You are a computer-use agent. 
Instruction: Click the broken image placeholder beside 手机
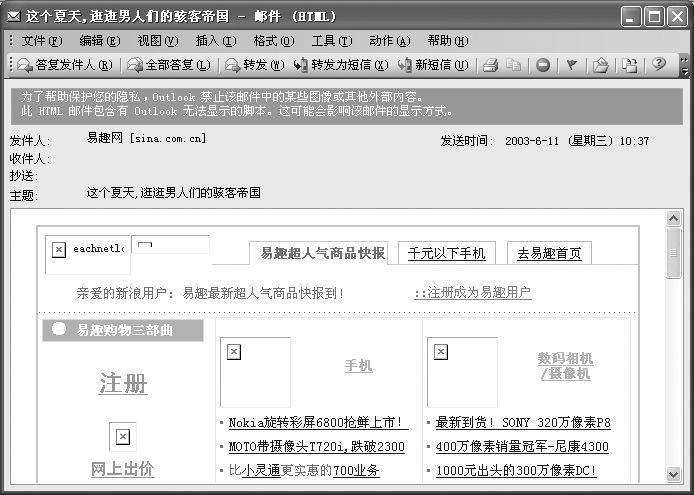click(234, 352)
